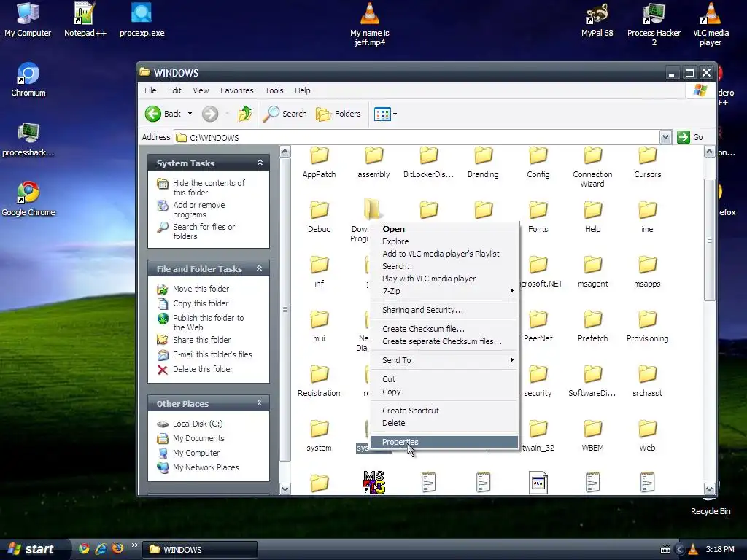Select the Web folder
The width and height of the screenshot is (747, 560).
click(648, 436)
